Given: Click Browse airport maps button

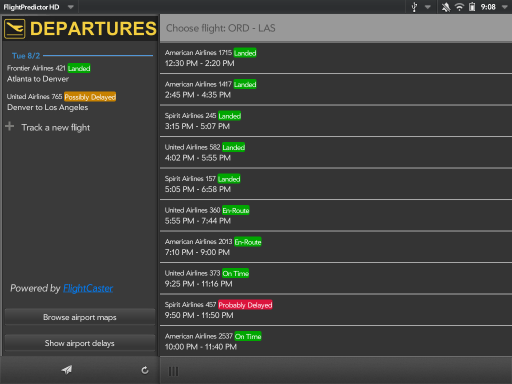Looking at the screenshot, I should click(80, 317).
